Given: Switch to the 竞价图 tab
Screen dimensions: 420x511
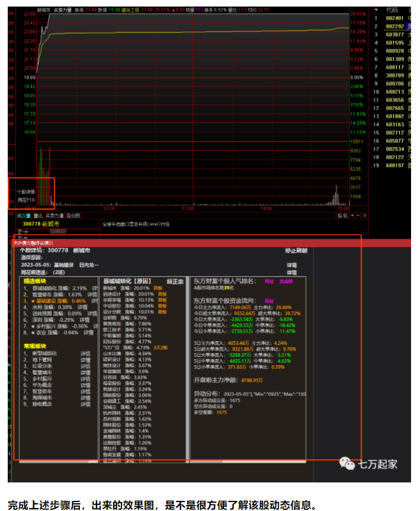Looking at the screenshot, I should tap(73, 216).
